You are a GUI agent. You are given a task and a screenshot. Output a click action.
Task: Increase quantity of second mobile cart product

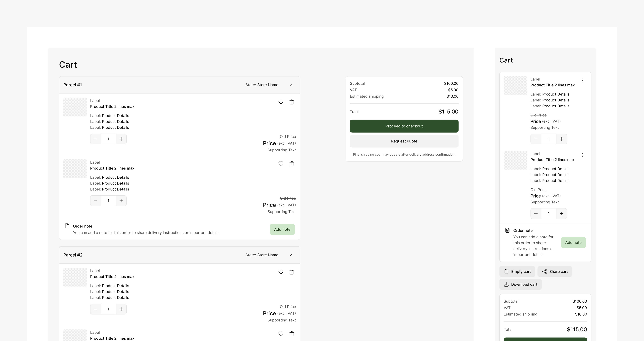click(x=562, y=213)
